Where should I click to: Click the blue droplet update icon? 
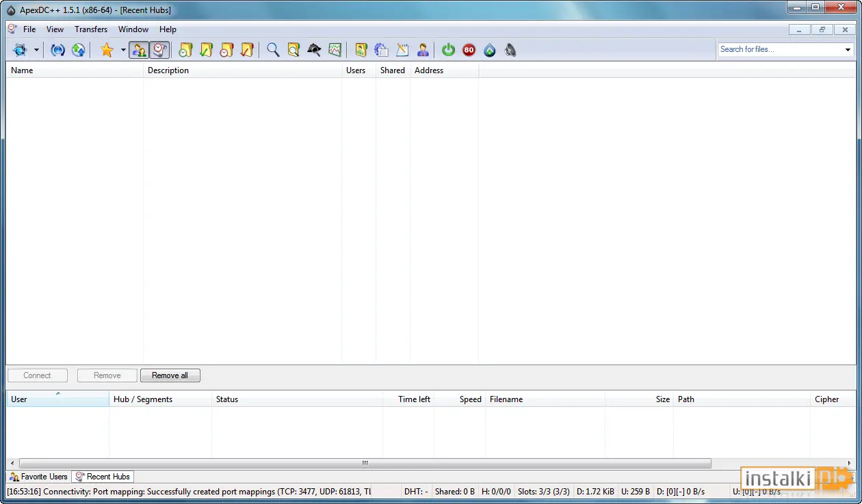pyautogui.click(x=489, y=50)
